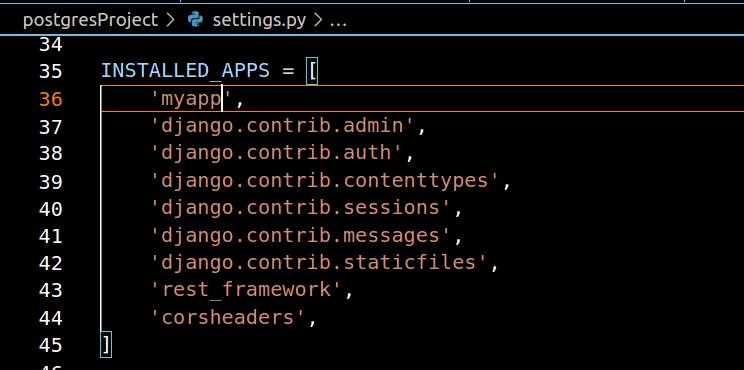Select line number 40 in gutter
This screenshot has height=370, width=744.
51,208
